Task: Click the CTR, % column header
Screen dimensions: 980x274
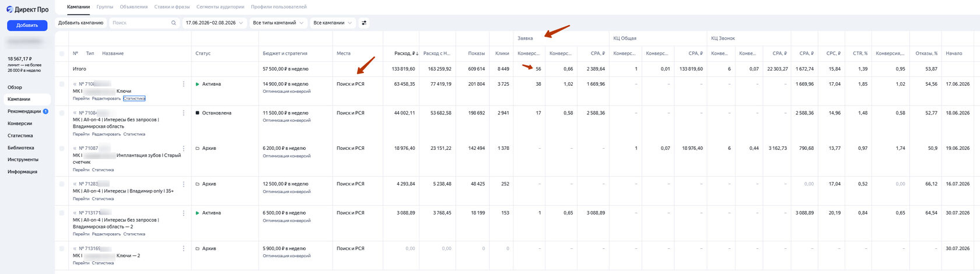Action: pyautogui.click(x=860, y=54)
